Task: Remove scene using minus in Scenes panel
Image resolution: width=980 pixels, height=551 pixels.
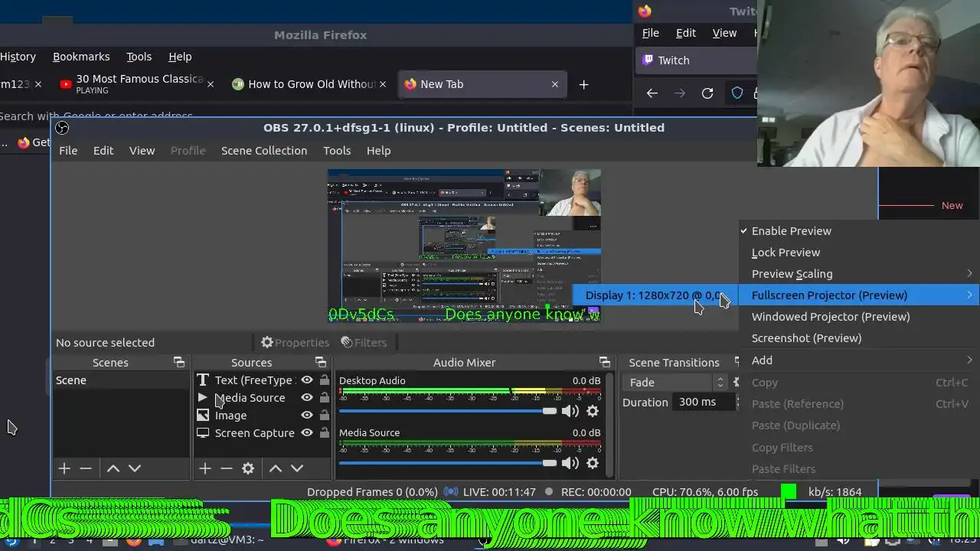Action: click(x=86, y=468)
